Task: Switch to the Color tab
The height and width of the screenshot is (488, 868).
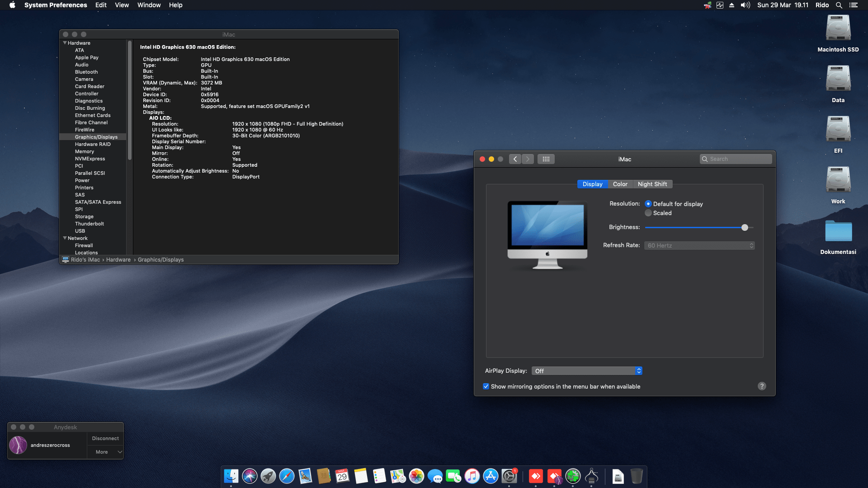Action: [620, 184]
